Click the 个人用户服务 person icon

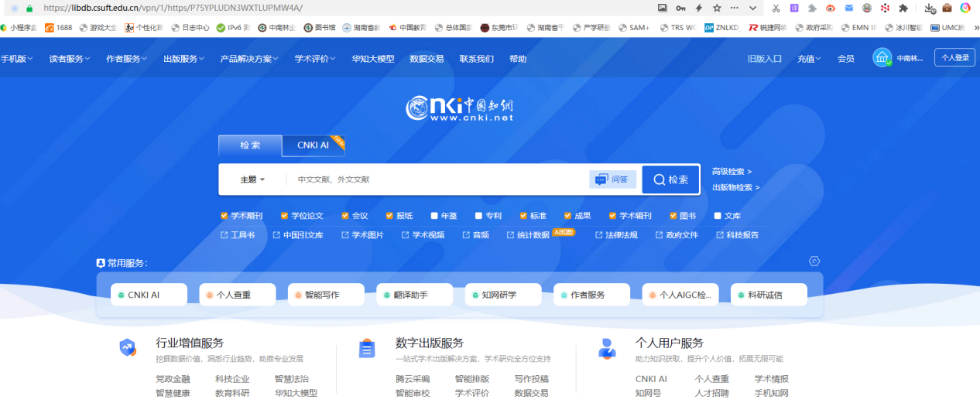607,349
